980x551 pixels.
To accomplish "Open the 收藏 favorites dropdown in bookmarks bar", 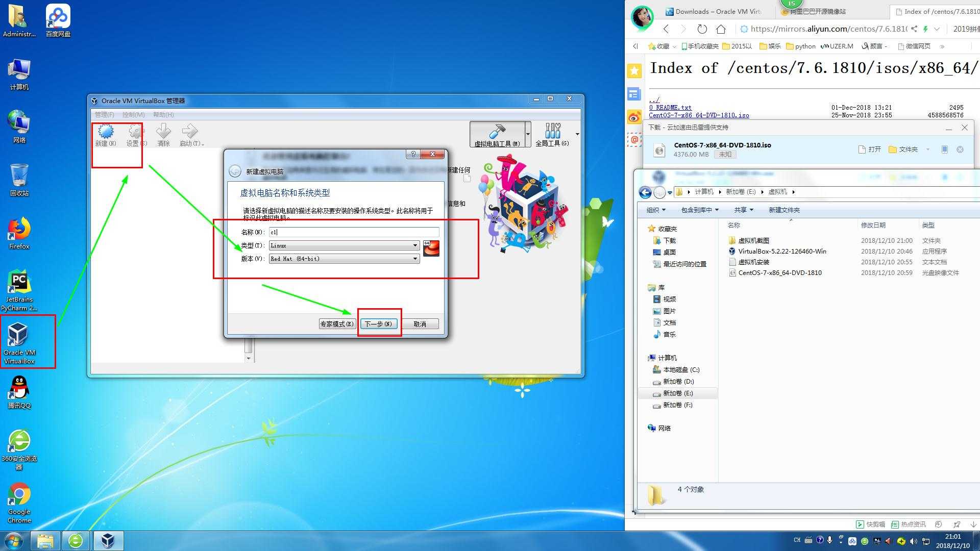I will click(662, 46).
